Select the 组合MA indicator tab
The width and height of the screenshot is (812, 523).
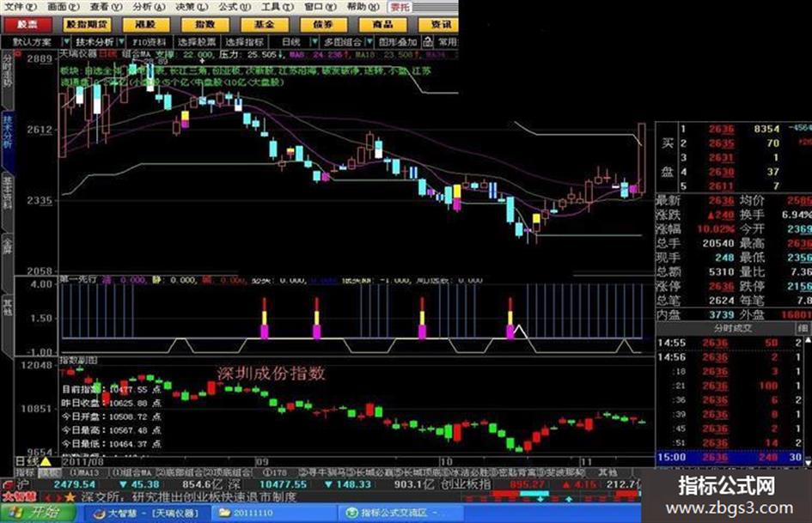132,472
